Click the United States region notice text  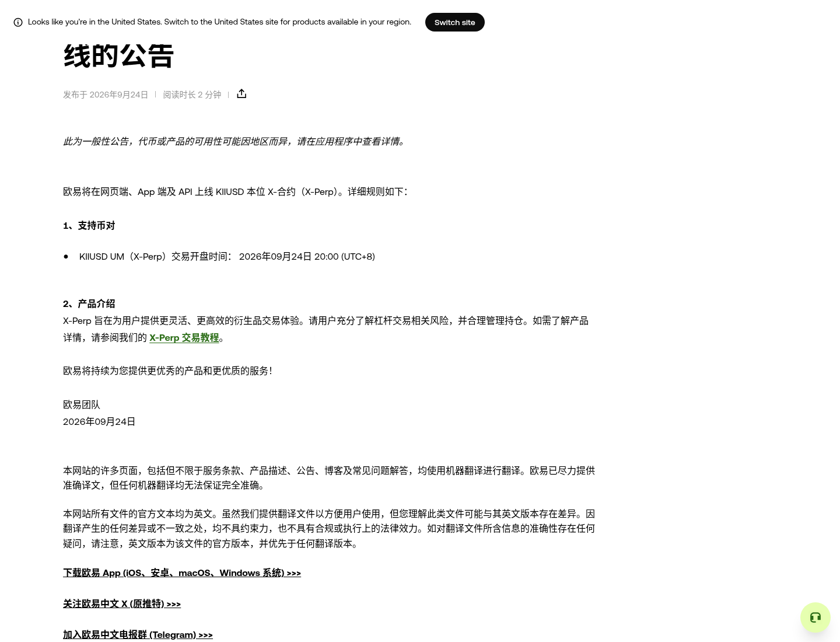pos(219,22)
